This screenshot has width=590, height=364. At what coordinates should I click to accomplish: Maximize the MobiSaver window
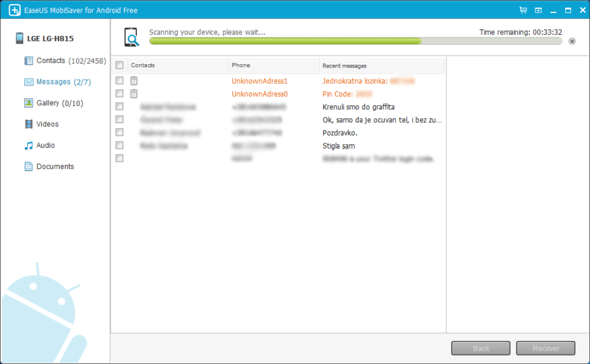[568, 10]
